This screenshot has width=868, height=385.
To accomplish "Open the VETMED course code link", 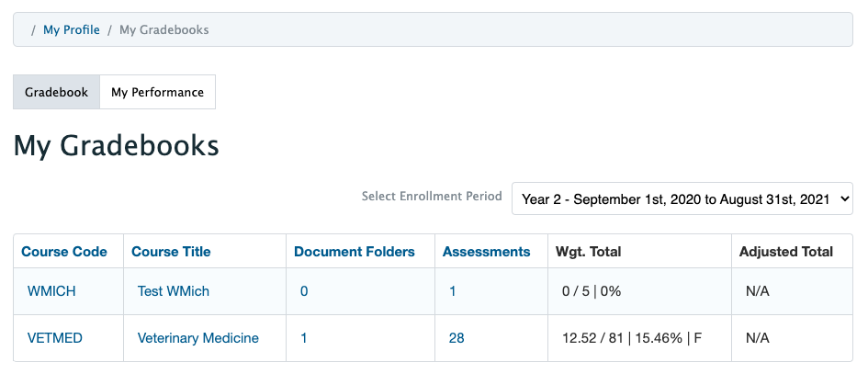I will (54, 338).
